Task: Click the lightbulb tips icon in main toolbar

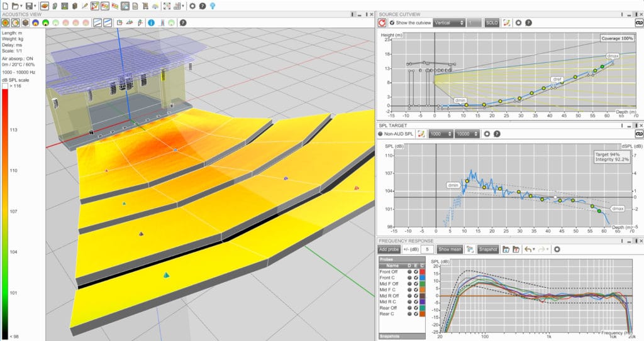Action: pos(213,6)
